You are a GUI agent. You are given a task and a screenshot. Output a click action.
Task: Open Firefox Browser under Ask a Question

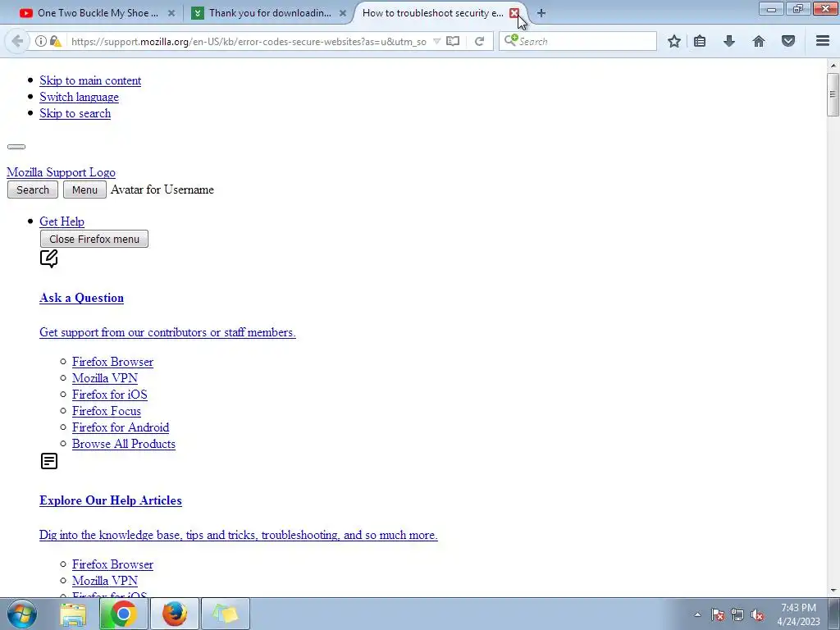pos(112,362)
